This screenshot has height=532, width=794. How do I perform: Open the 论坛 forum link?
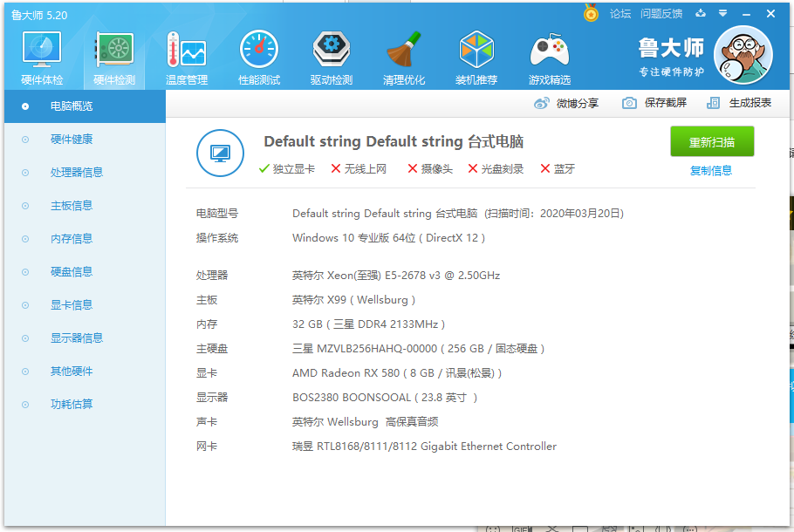(x=619, y=14)
